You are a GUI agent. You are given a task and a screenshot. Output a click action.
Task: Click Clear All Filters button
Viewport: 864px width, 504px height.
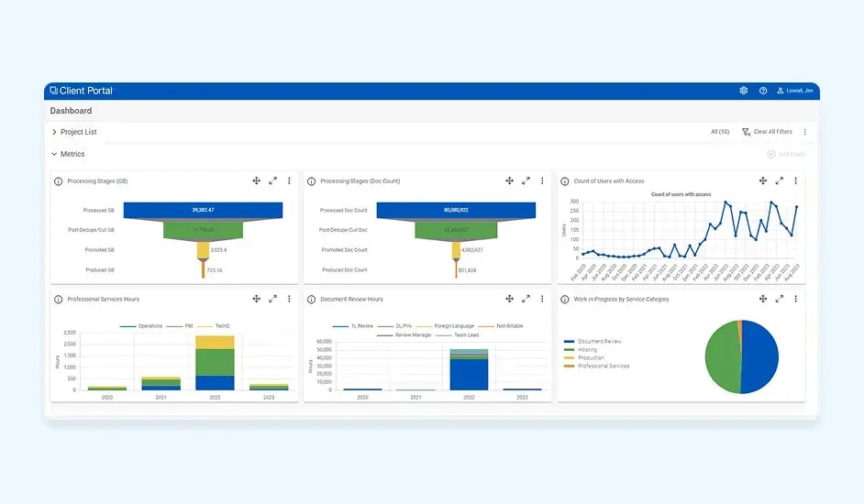768,132
